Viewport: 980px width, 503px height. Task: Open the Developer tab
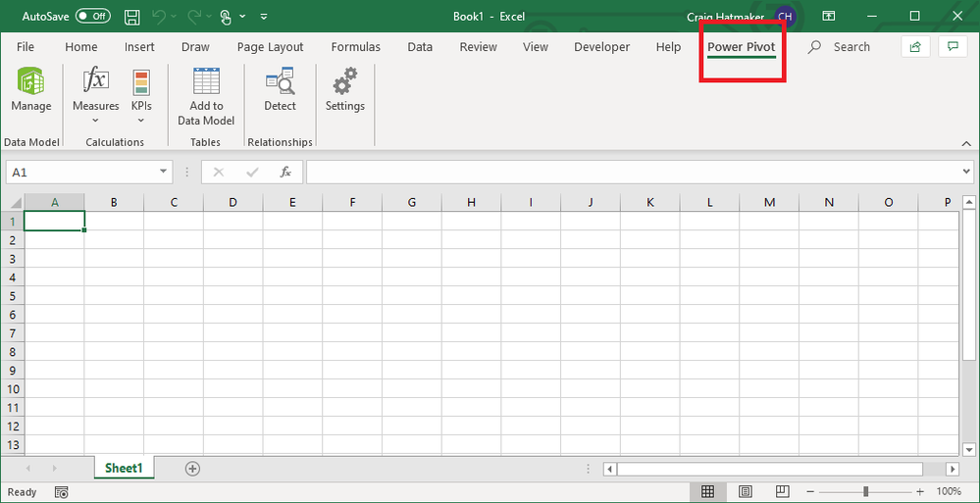[x=602, y=47]
